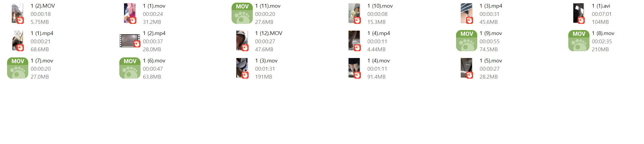Click the thumbnail next to 1 (3).mp4
This screenshot has width=644, height=144.
point(467,13)
